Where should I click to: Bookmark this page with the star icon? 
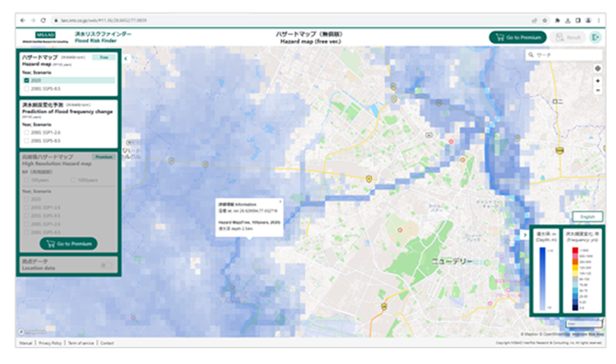pos(544,21)
